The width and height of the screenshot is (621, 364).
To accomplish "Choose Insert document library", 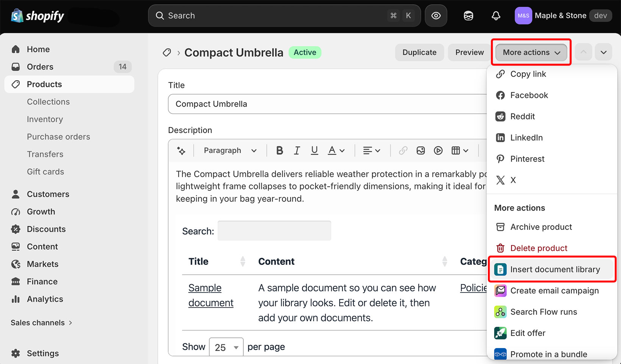I will pyautogui.click(x=552, y=269).
